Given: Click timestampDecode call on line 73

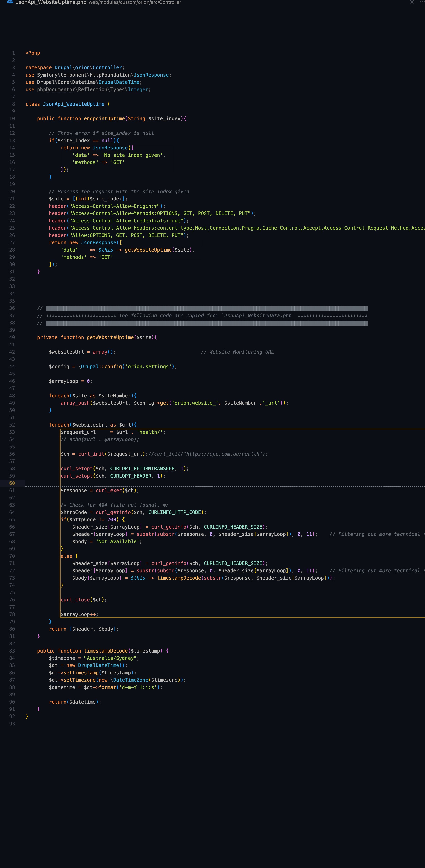Looking at the screenshot, I should pyautogui.click(x=179, y=578).
